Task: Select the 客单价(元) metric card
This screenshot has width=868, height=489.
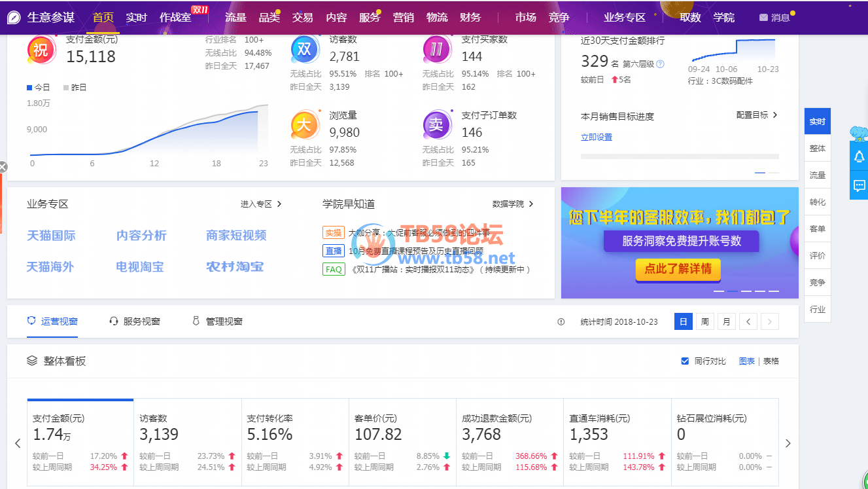Action: (402, 443)
